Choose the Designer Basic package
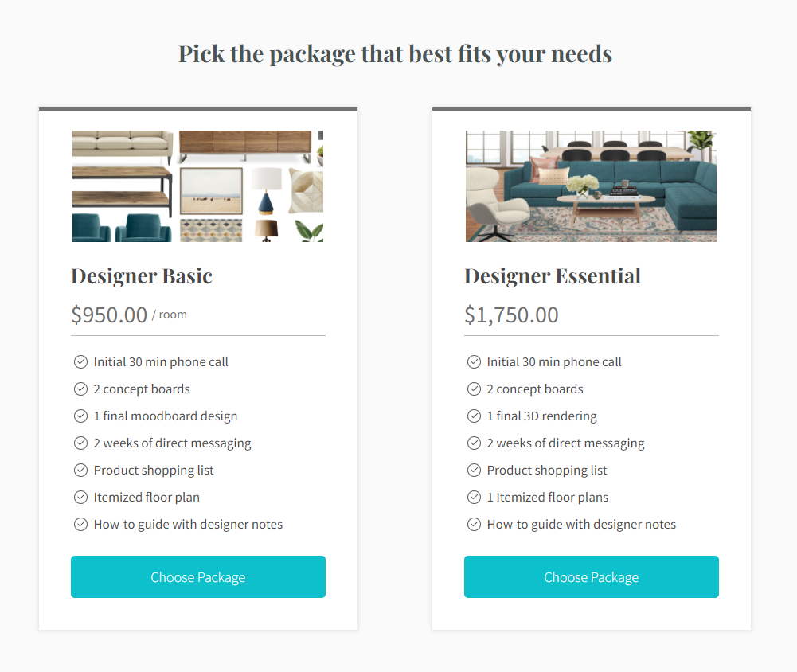This screenshot has width=797, height=672. 198,577
